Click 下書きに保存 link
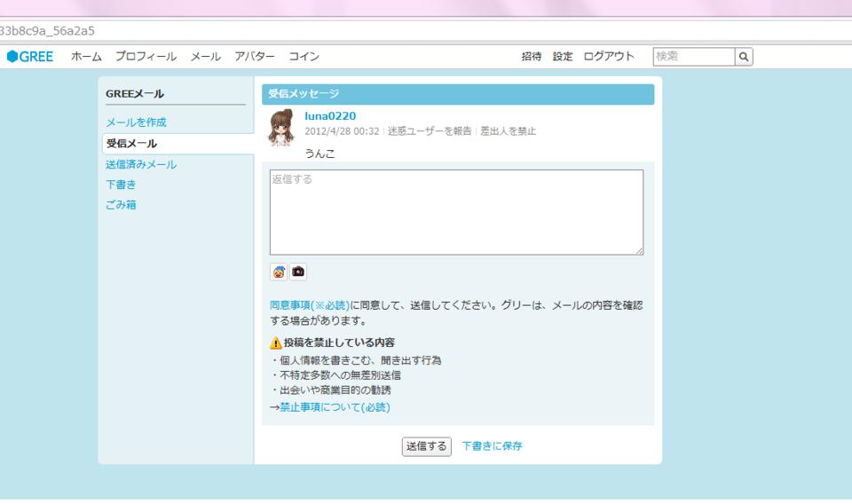Screen dimensions: 852x504 tap(492, 446)
